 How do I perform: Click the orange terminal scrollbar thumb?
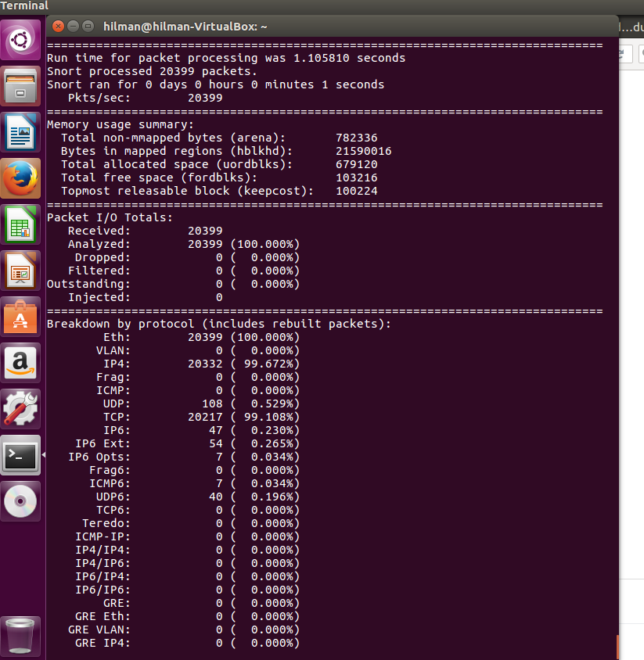point(617,647)
